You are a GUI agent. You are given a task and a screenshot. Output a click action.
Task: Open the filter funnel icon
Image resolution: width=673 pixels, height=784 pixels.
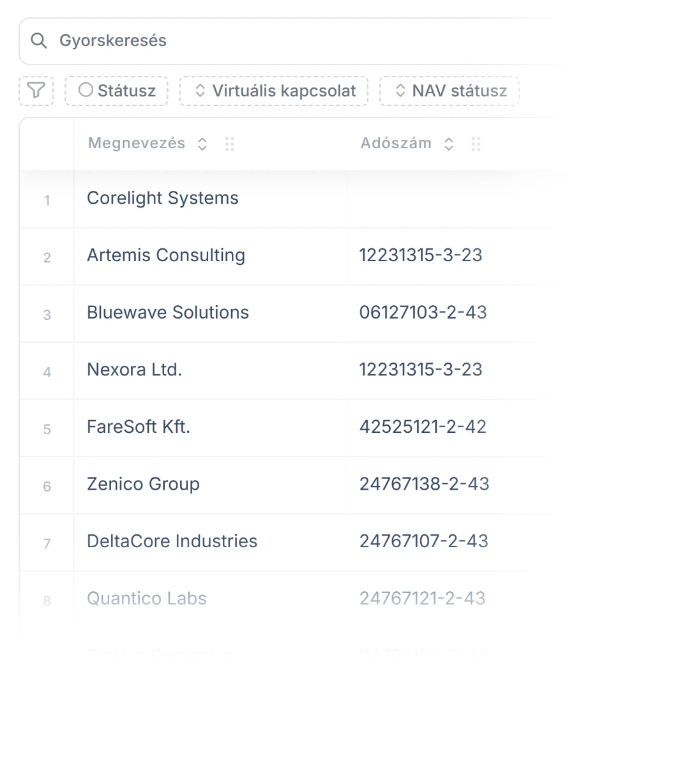pyautogui.click(x=36, y=91)
